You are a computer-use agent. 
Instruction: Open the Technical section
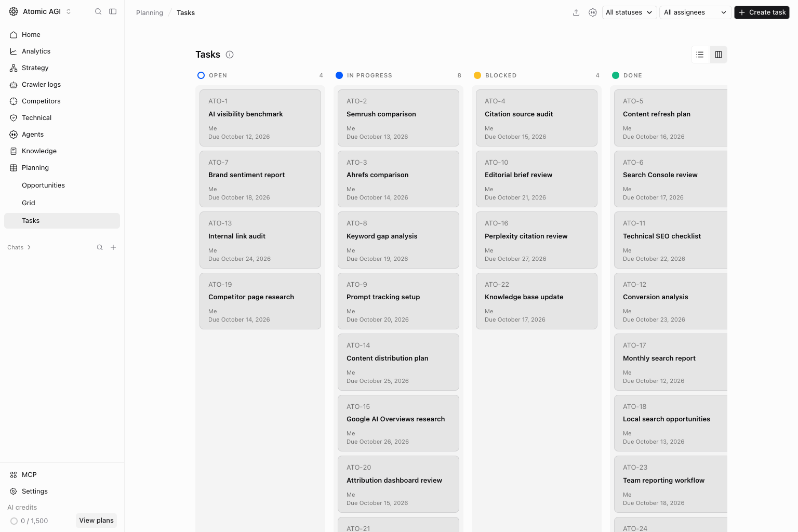tap(62, 118)
